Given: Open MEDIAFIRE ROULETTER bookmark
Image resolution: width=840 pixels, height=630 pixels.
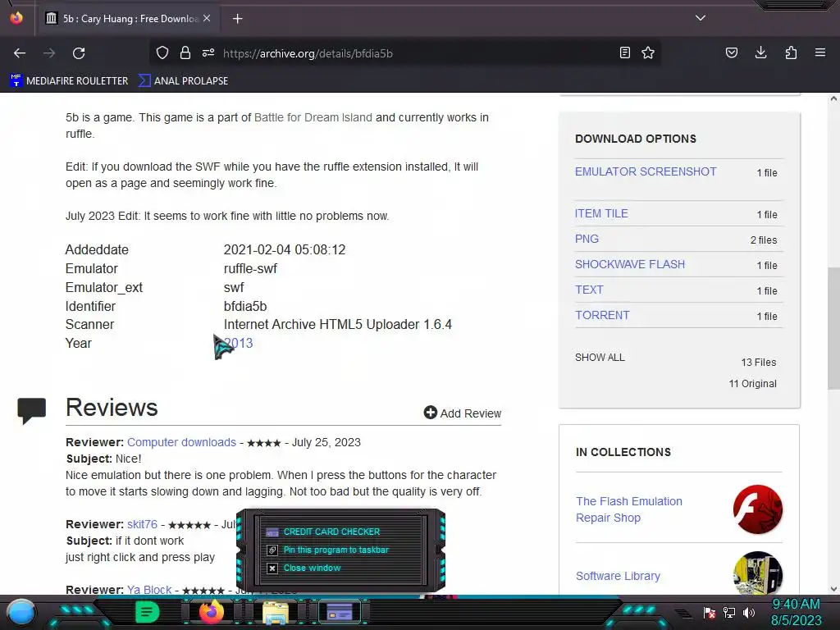Looking at the screenshot, I should pos(69,81).
